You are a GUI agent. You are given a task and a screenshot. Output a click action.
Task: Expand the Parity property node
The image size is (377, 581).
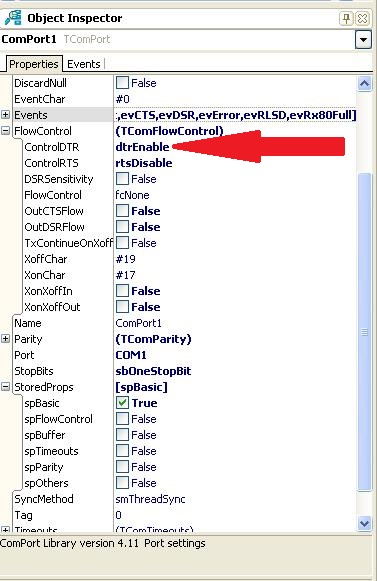(x=5, y=338)
